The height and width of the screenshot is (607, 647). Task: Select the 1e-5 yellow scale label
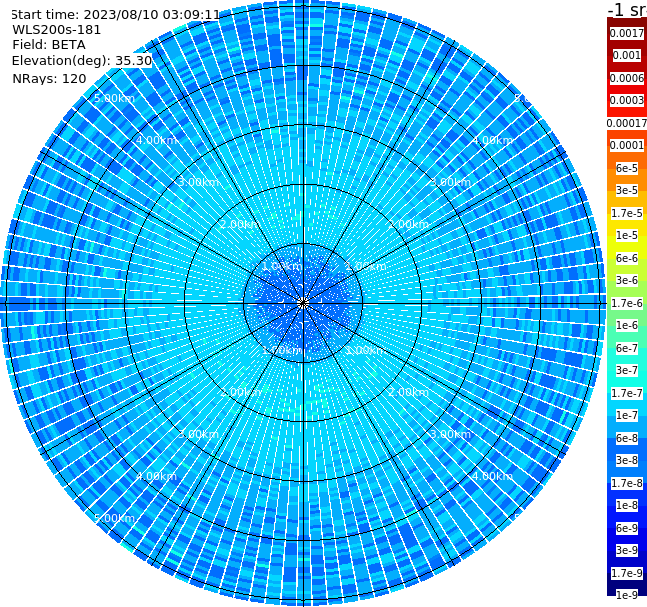[x=627, y=235]
